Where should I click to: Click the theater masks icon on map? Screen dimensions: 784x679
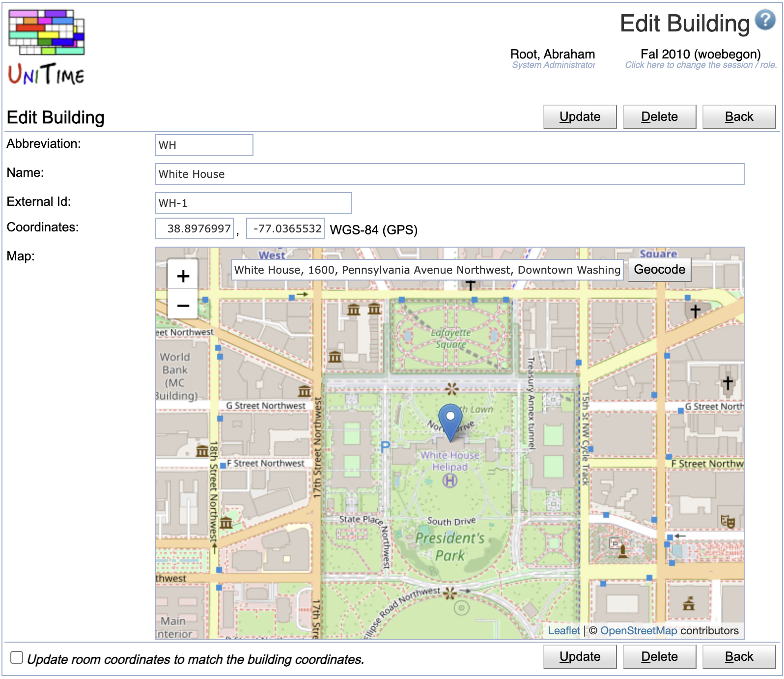pos(728,521)
